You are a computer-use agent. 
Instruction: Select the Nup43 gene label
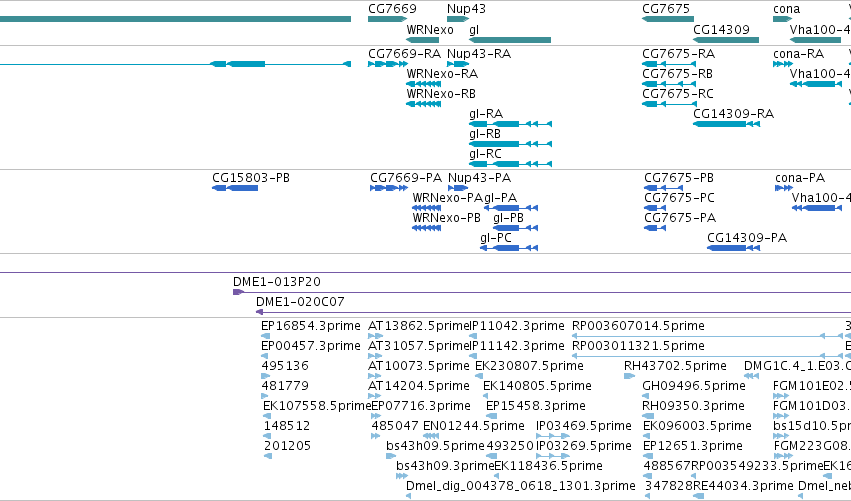(466, 9)
